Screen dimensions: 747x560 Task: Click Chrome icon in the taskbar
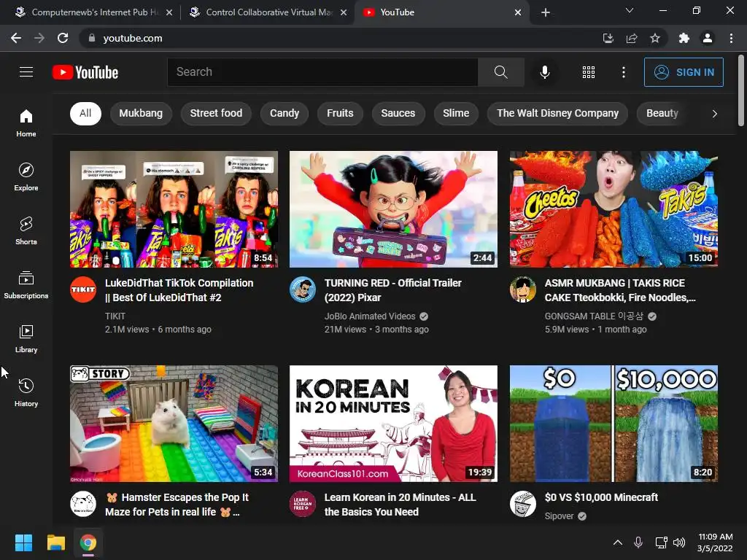point(88,542)
